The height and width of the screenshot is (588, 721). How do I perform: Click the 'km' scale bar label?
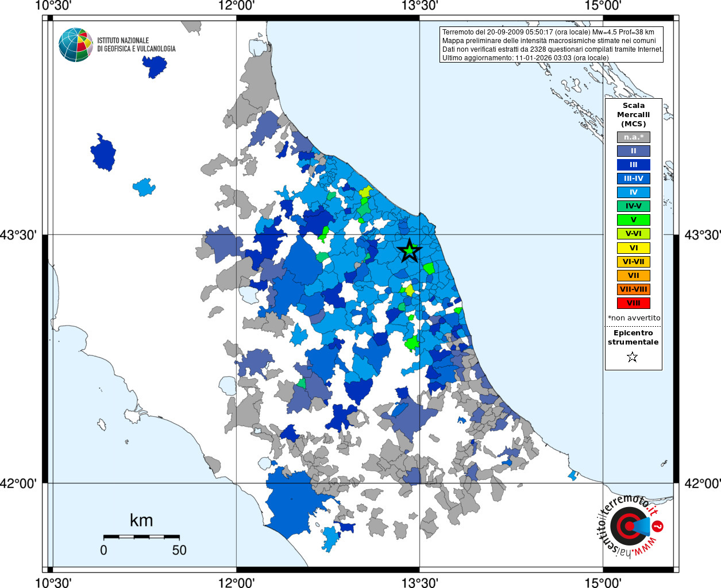pyautogui.click(x=141, y=521)
